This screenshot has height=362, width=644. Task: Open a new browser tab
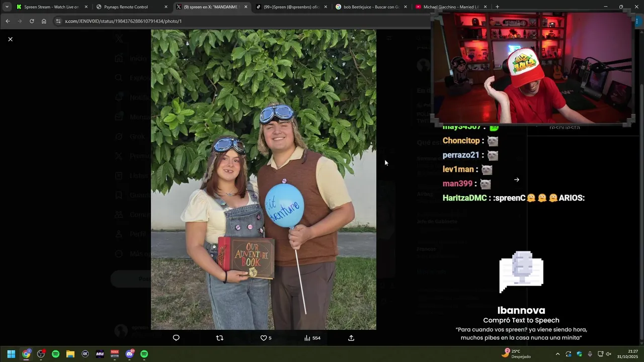(x=497, y=7)
